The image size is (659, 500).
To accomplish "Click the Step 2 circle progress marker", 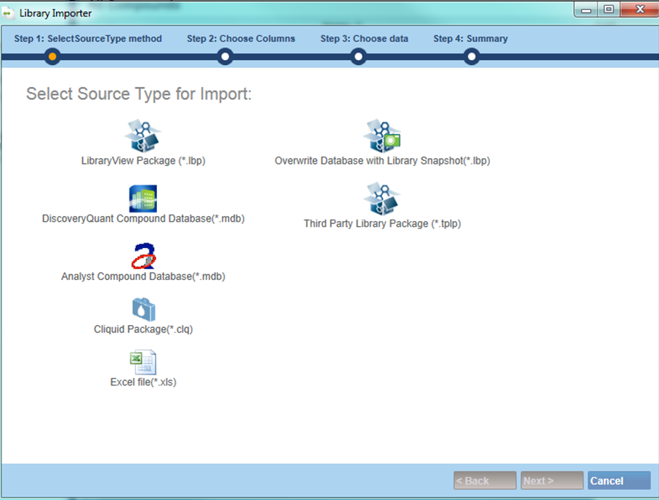I will point(225,56).
